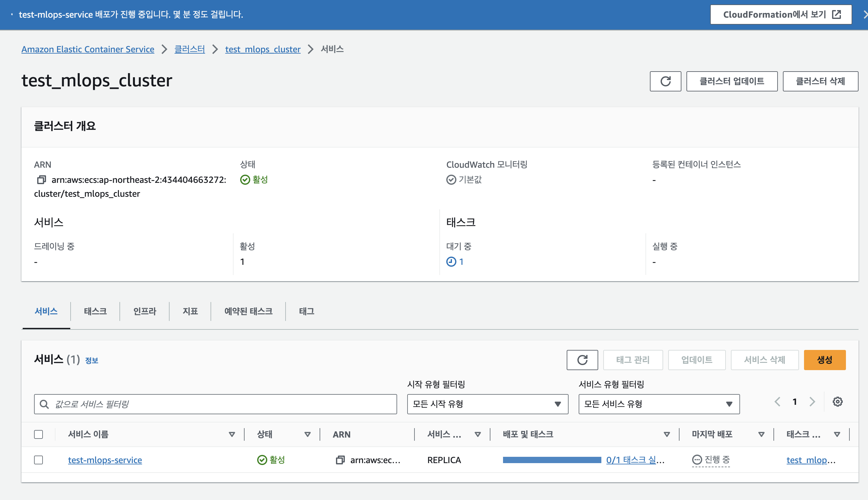
Task: Open 모든 서비스 유형 dropdown
Action: tap(659, 404)
